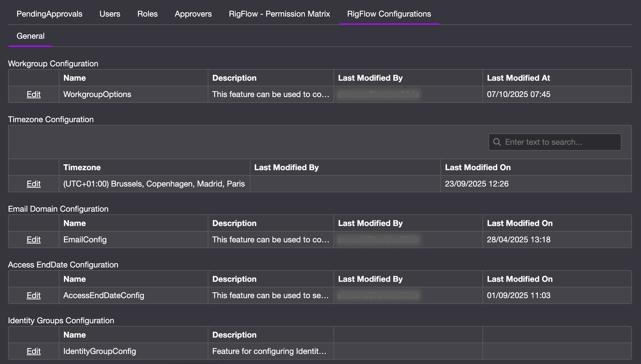Open RigFlow - Permission Matrix tab
Image resolution: width=641 pixels, height=364 pixels.
[279, 14]
